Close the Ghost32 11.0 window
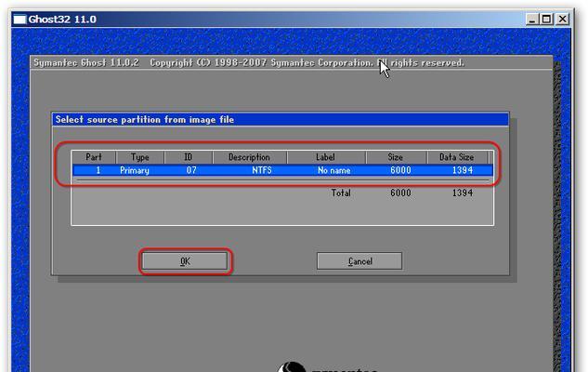Image resolution: width=588 pixels, height=372 pixels. coord(563,20)
